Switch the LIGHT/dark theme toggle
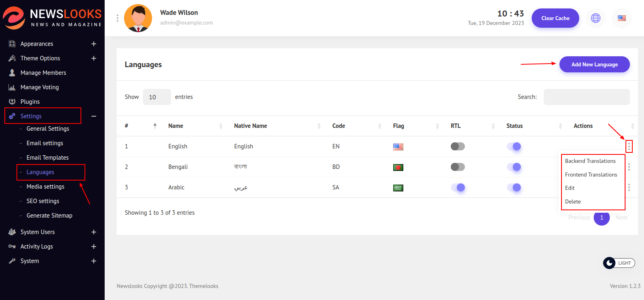The image size is (644, 300). pyautogui.click(x=619, y=263)
